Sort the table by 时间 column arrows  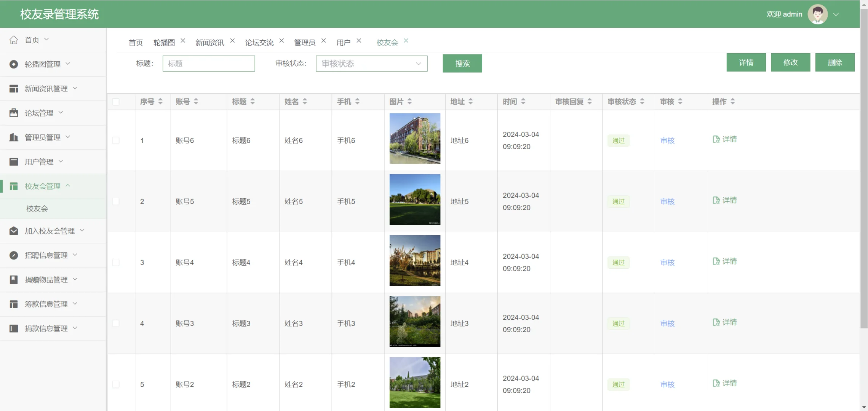pyautogui.click(x=523, y=102)
